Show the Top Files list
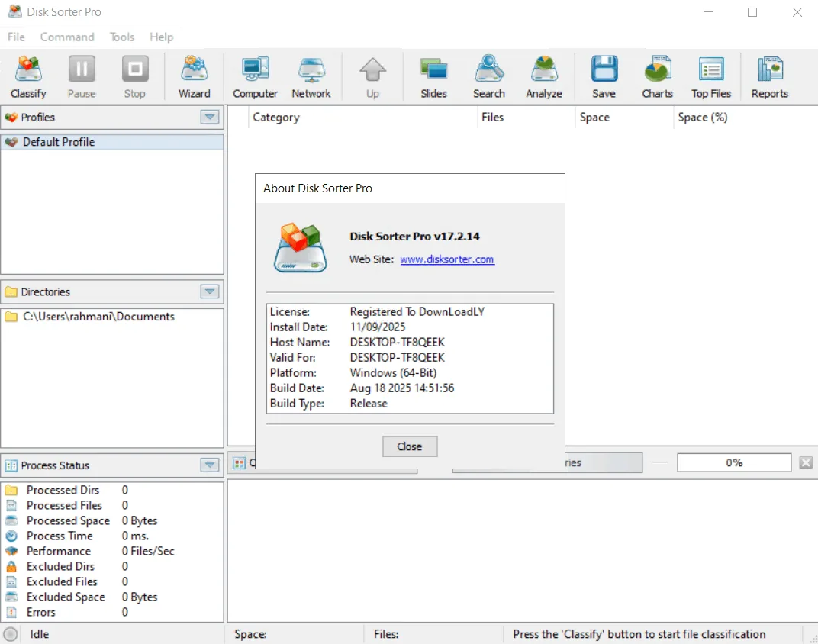 click(711, 76)
